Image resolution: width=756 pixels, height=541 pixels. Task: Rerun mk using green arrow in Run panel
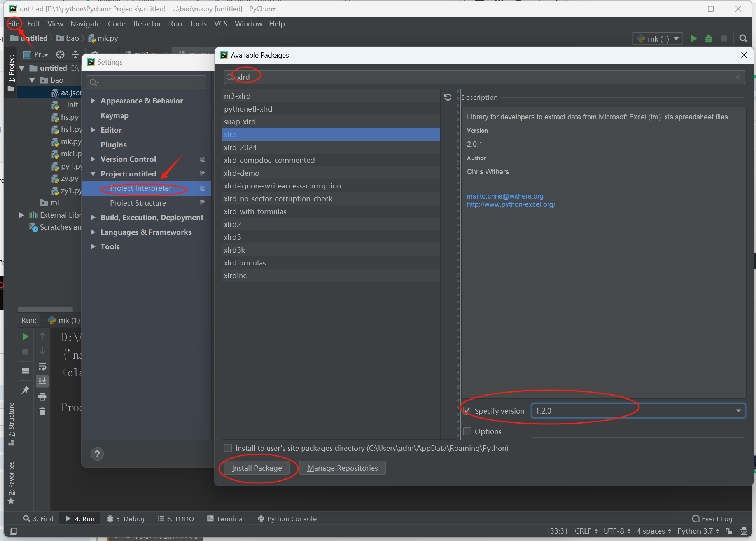pyautogui.click(x=25, y=337)
